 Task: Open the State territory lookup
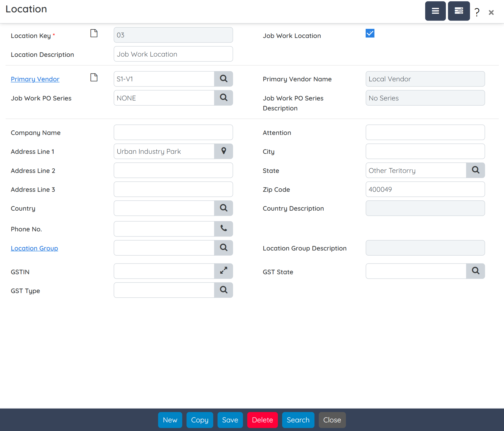(475, 170)
